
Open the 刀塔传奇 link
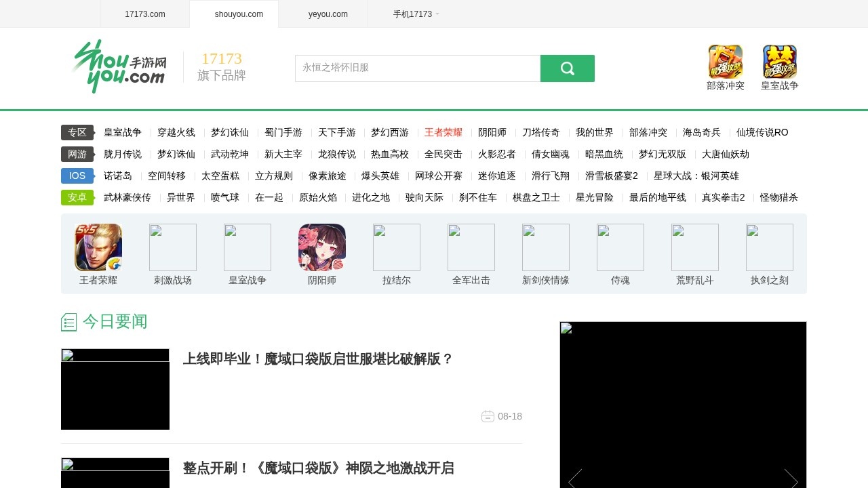[x=541, y=132]
